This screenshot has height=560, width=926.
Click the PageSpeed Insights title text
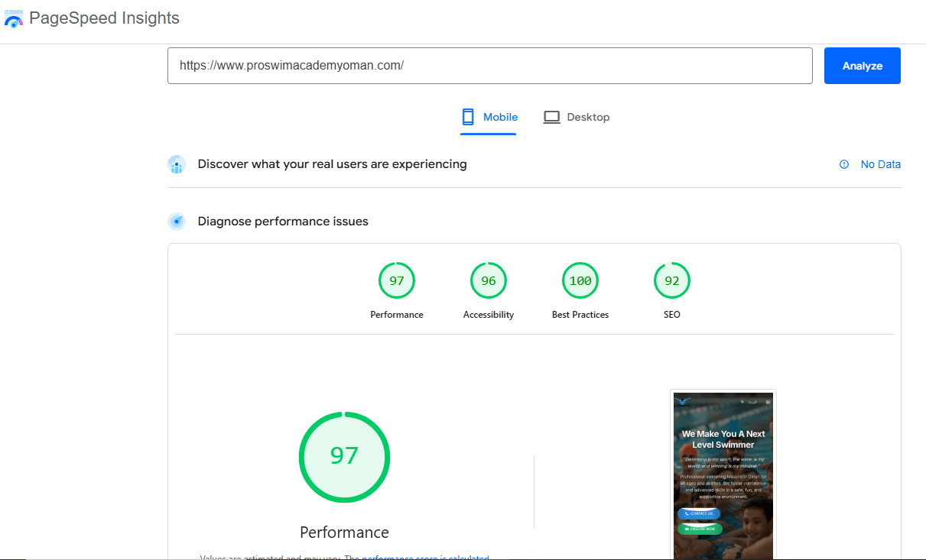tap(104, 18)
